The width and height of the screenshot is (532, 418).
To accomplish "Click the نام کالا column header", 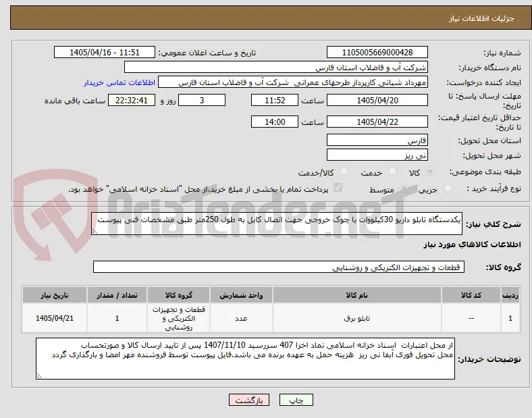I will point(357,295).
